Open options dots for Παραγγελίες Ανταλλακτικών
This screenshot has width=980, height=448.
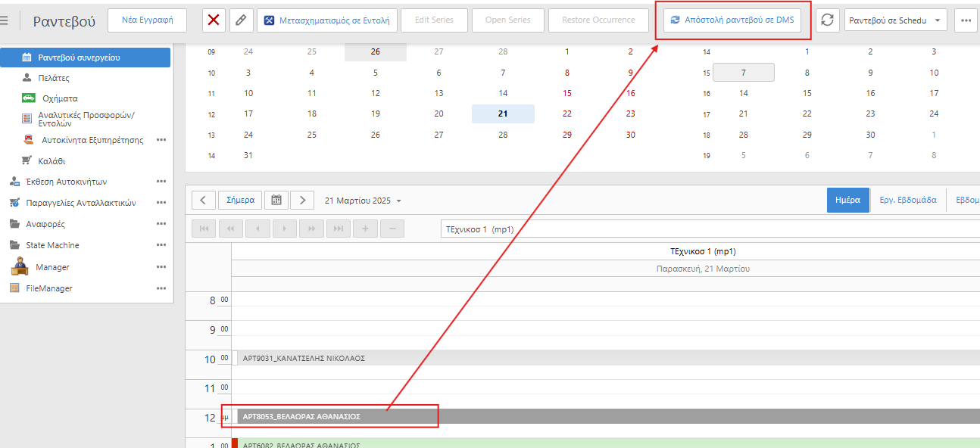pos(161,203)
